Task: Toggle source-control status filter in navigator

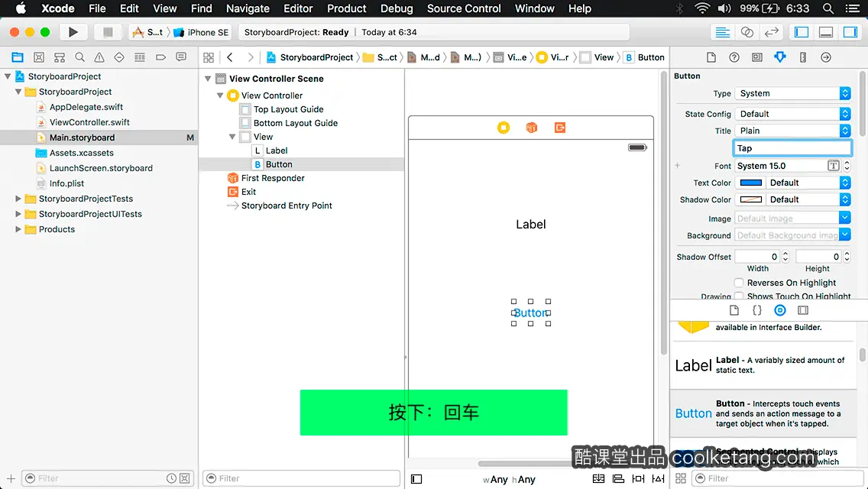Action: (185, 478)
